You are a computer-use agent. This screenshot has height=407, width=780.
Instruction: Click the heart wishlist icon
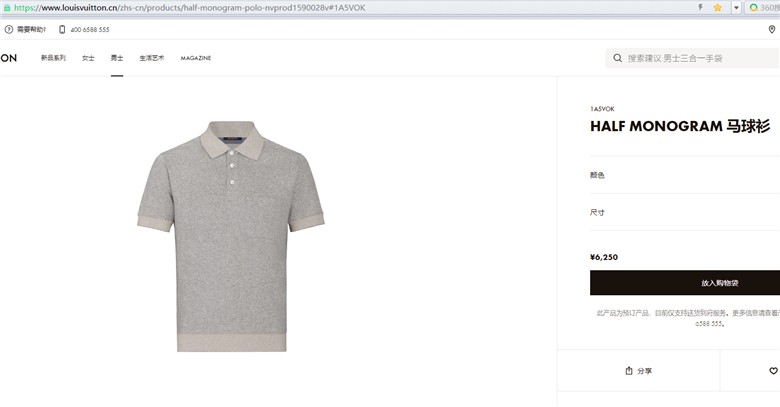(x=774, y=371)
